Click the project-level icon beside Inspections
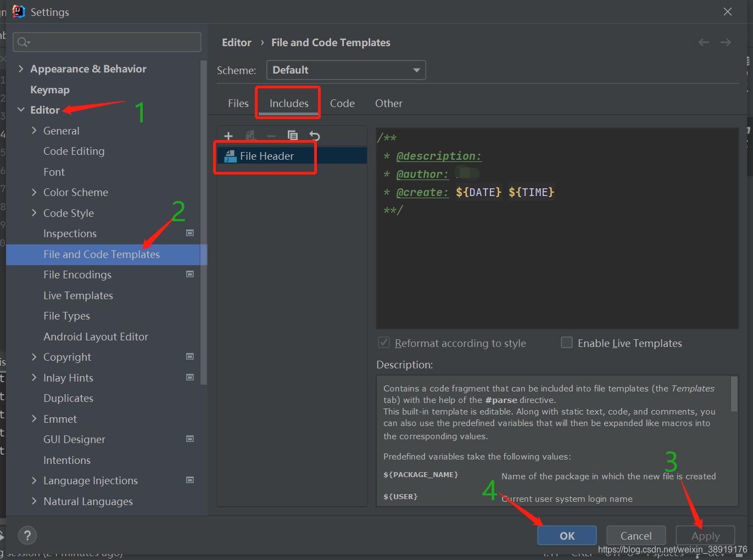 (190, 233)
